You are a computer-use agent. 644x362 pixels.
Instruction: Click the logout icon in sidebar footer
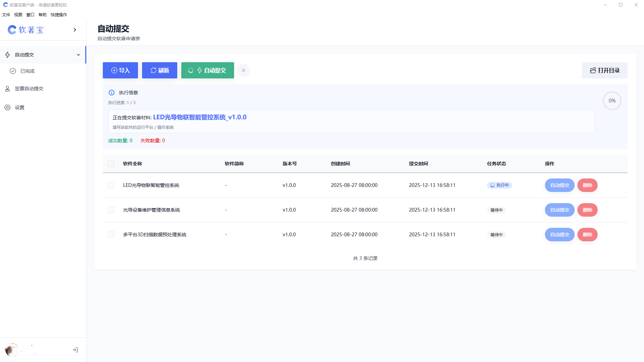click(75, 350)
